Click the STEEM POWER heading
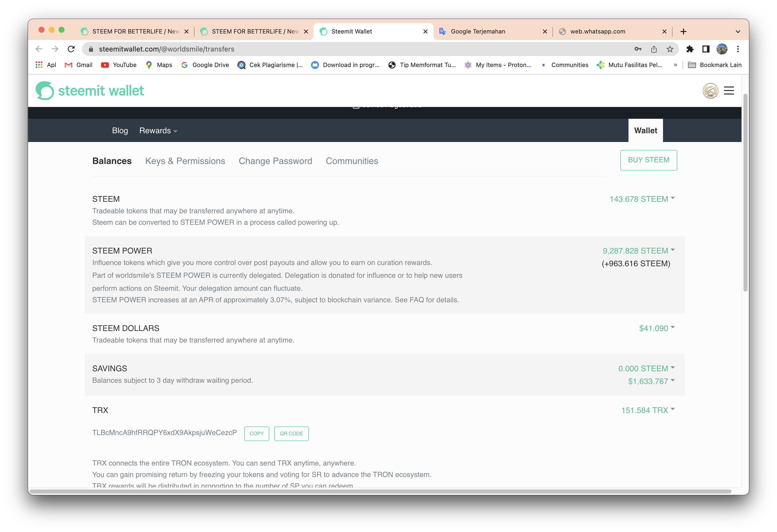777x532 pixels. pos(122,251)
